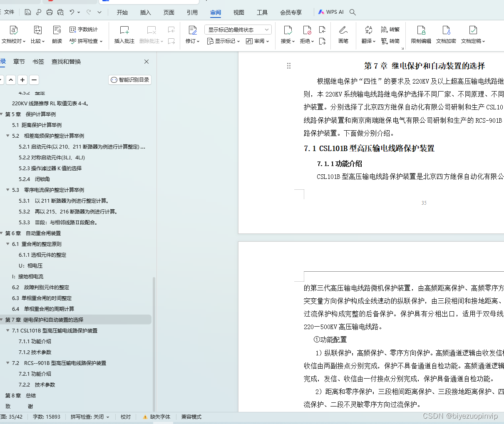Open the 审阅 pane dropdown in ribbon
Screen dimensions: 504x424
(x=258, y=41)
